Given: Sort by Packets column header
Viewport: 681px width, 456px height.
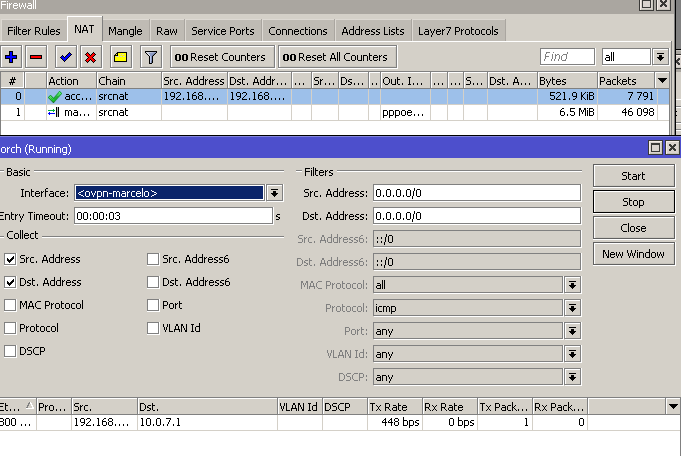Looking at the screenshot, I should tap(626, 81).
